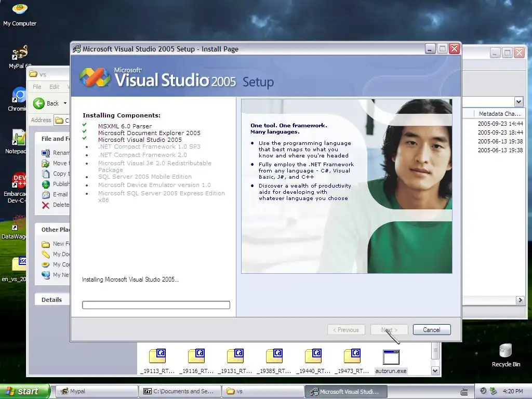Switch to Microsoft Visual Studio taskbar button
This screenshot has height=399, width=532.
pyautogui.click(x=345, y=391)
